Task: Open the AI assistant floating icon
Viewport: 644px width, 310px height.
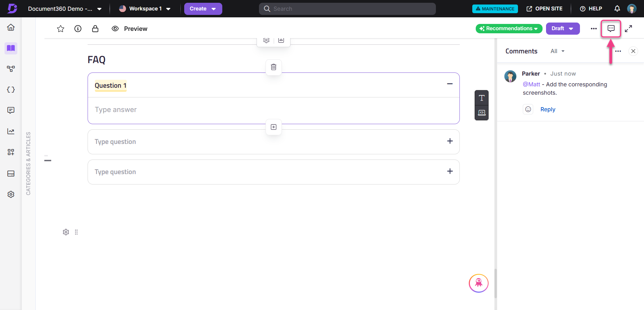Action: pyautogui.click(x=478, y=283)
